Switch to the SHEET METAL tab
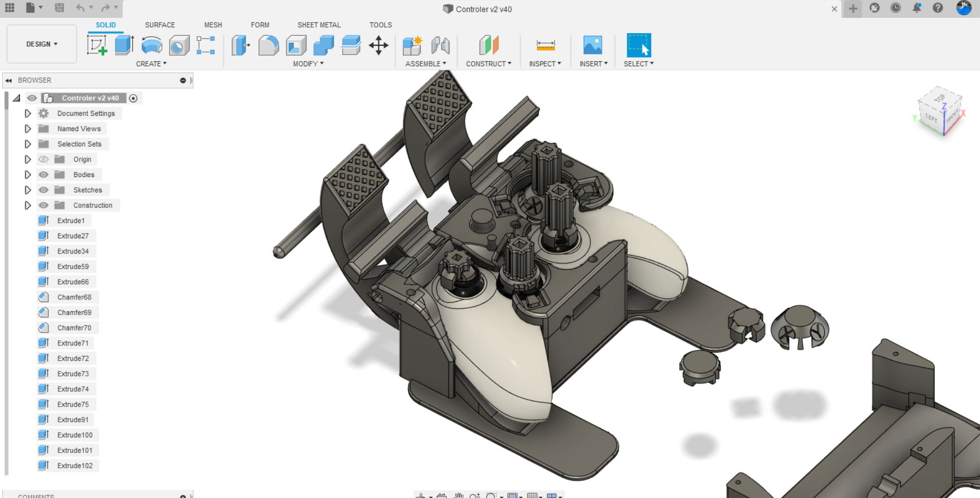This screenshot has width=980, height=498. click(319, 24)
